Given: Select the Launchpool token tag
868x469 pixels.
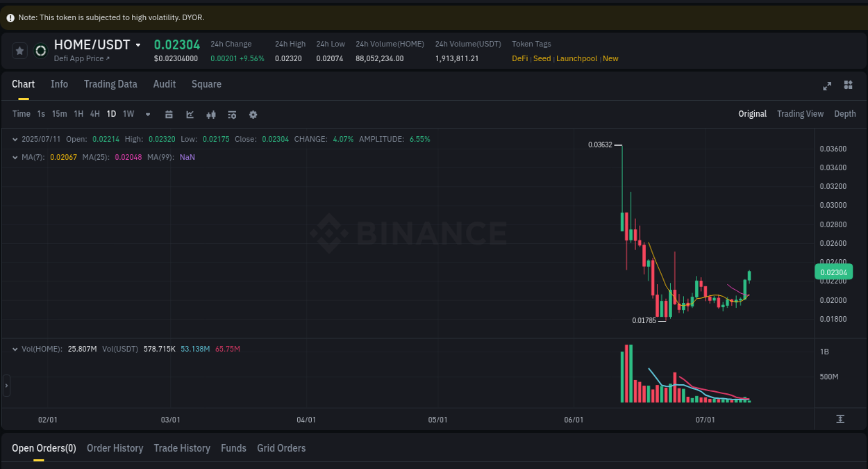Looking at the screenshot, I should pyautogui.click(x=576, y=58).
